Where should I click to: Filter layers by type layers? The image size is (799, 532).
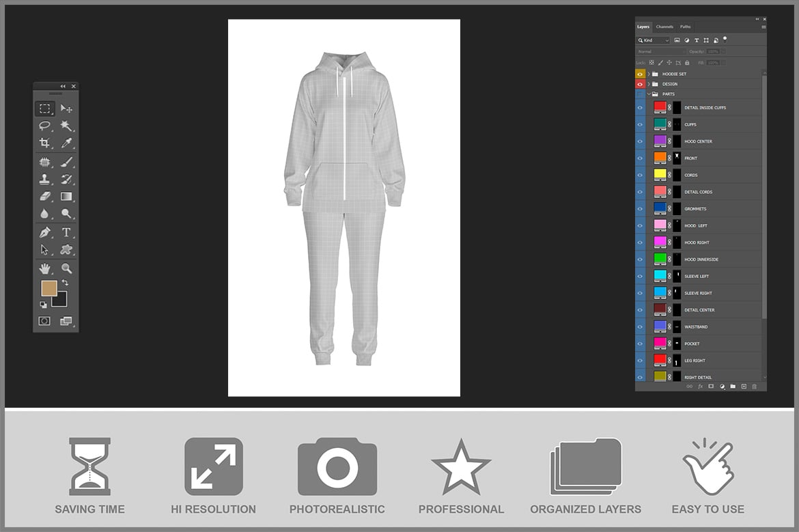697,40
